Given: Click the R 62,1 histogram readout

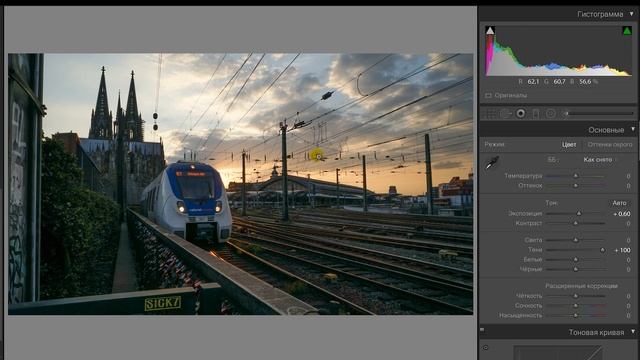Looking at the screenshot, I should click(x=529, y=82).
